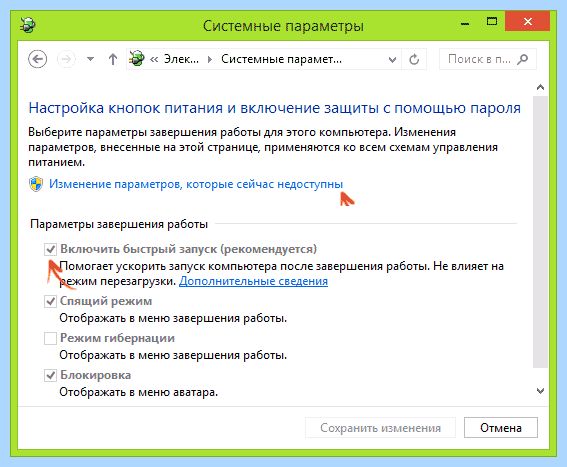
Task: Click 'Элек...' breadcrumb segment
Action: tap(181, 59)
